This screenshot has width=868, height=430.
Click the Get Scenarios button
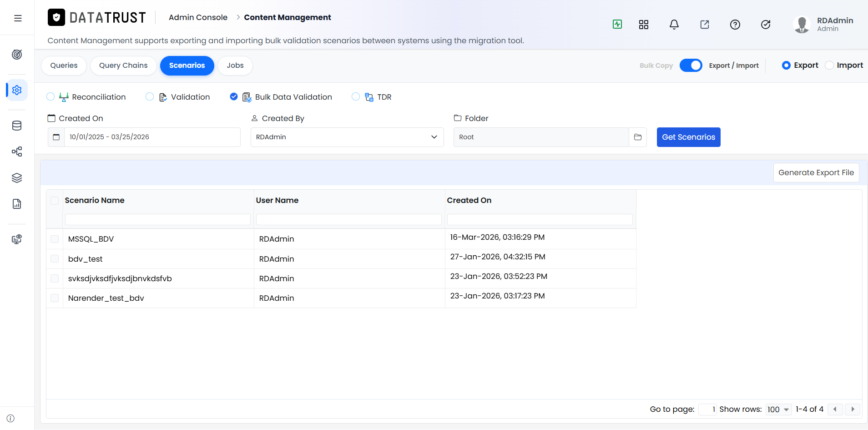[x=688, y=137]
